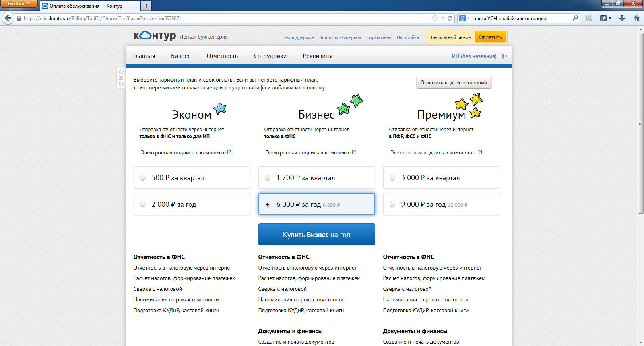
Task: Open the help icon under the Эконом plan
Action: pyautogui.click(x=230, y=152)
